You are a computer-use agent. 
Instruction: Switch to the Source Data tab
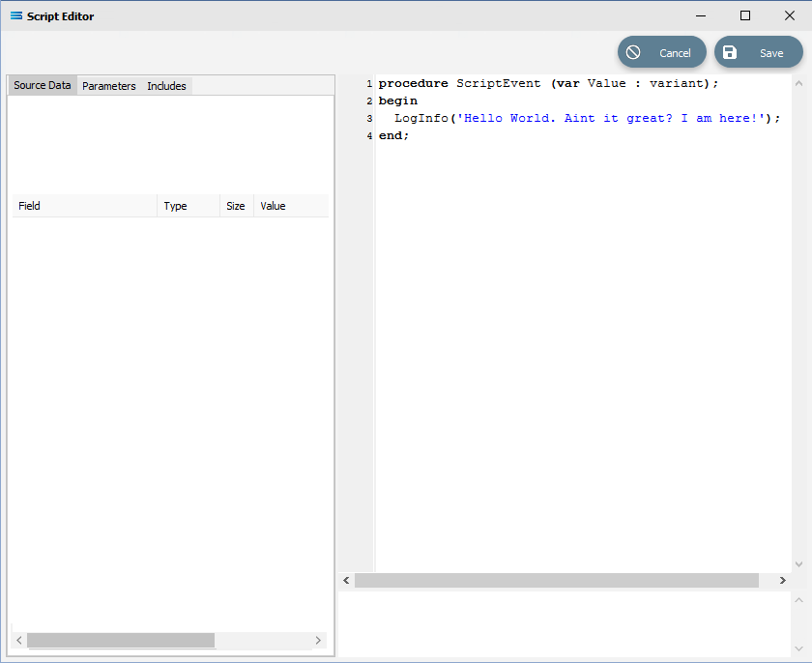[x=43, y=85]
